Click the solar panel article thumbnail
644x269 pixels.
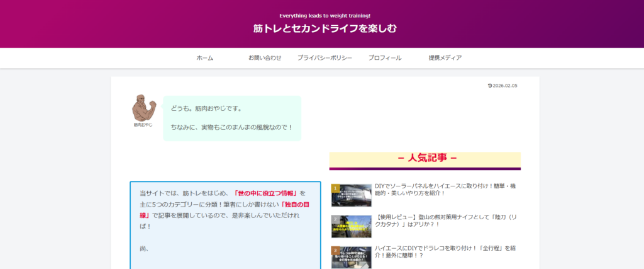coord(352,195)
